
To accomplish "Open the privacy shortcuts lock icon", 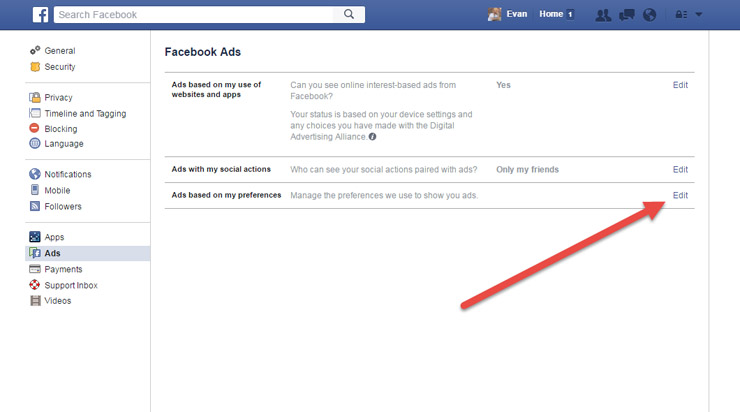I will [680, 15].
